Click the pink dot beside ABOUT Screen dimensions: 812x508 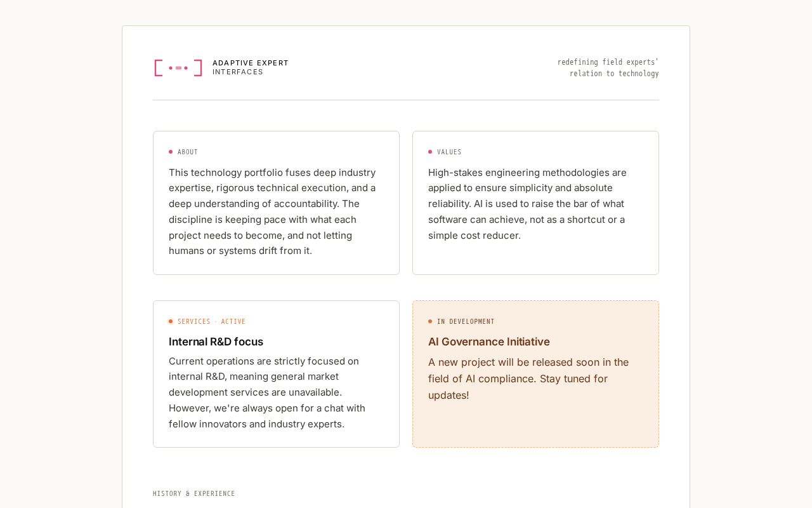coord(171,152)
